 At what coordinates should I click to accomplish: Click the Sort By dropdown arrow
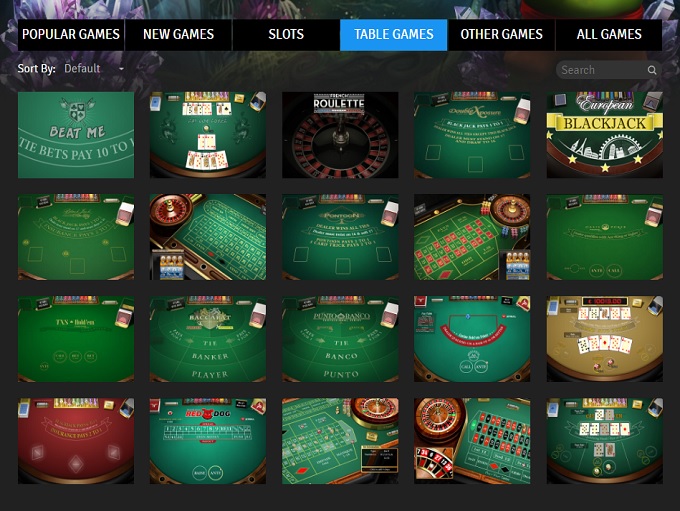point(121,69)
